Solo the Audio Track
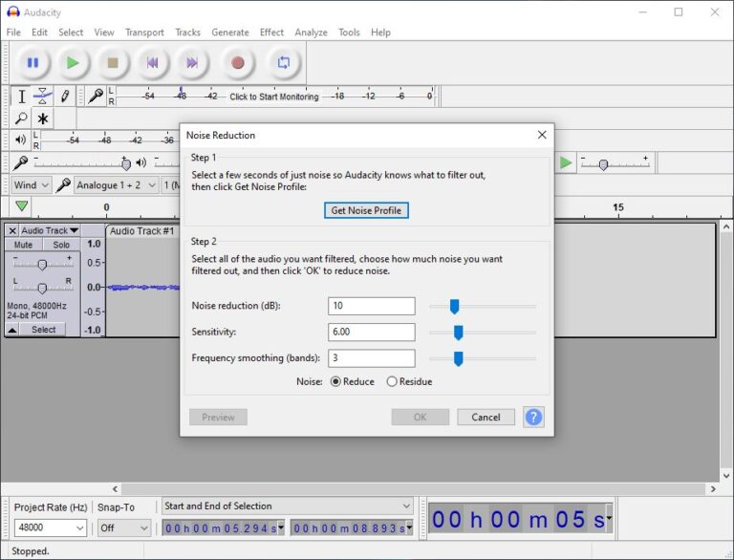This screenshot has height=560, width=734. [x=61, y=245]
